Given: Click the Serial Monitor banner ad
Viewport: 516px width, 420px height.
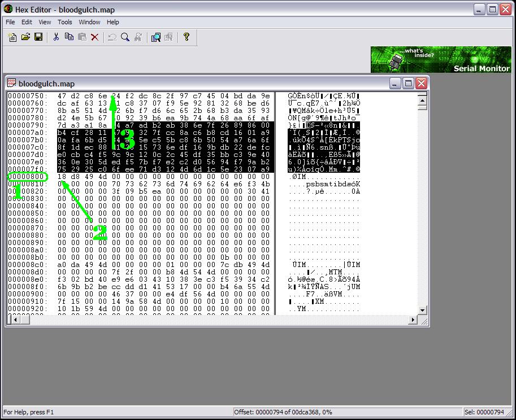Looking at the screenshot, I should click(441, 59).
